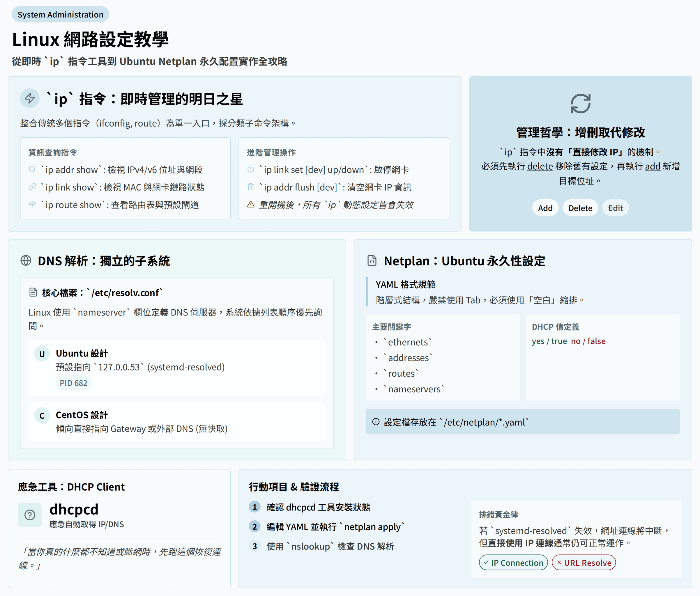Image resolution: width=700 pixels, height=596 pixels.
Task: Click the green IP Connection badge
Action: tap(513, 563)
